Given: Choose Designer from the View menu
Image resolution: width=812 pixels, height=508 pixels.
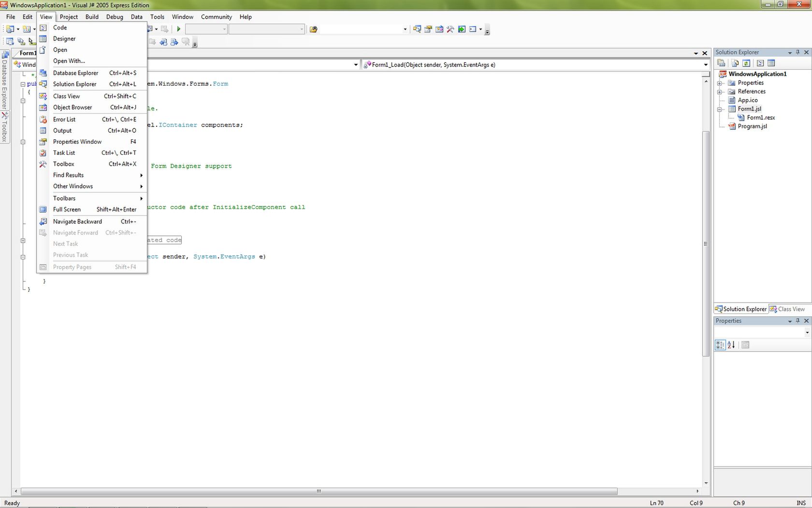Looking at the screenshot, I should point(92,39).
